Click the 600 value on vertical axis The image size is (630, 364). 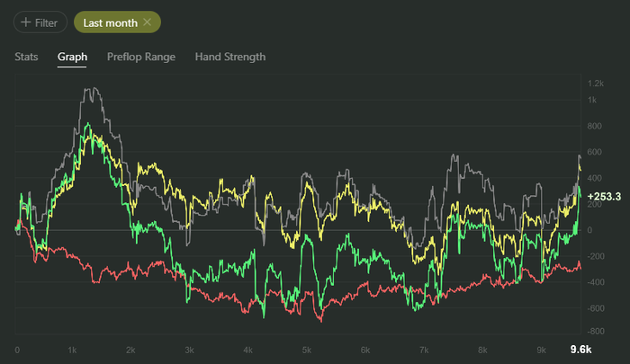[x=595, y=152]
